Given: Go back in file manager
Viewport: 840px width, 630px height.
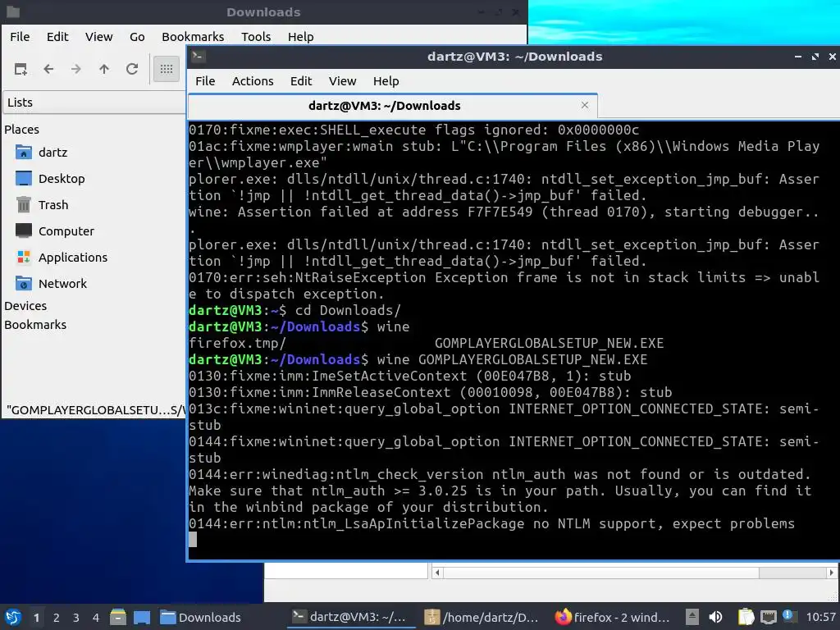Looking at the screenshot, I should (48, 69).
